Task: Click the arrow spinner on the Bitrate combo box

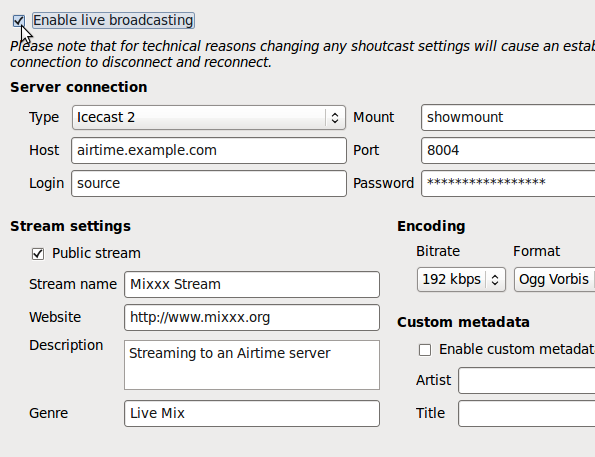Action: [x=495, y=280]
